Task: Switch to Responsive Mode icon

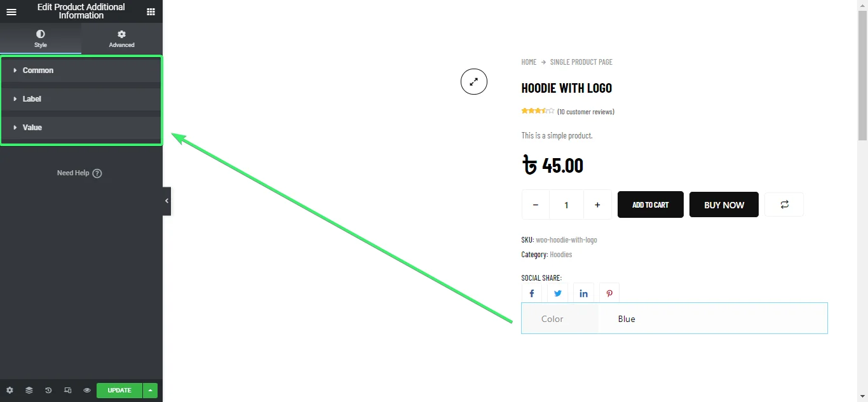Action: 67,390
